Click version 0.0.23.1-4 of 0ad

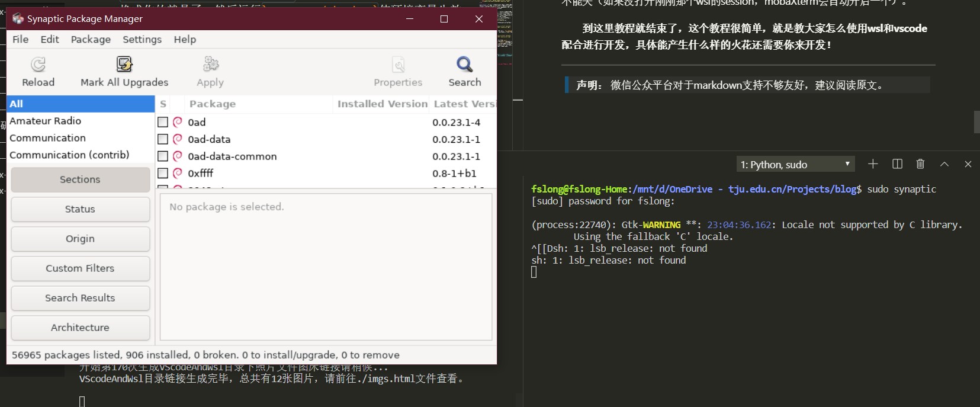click(x=456, y=122)
